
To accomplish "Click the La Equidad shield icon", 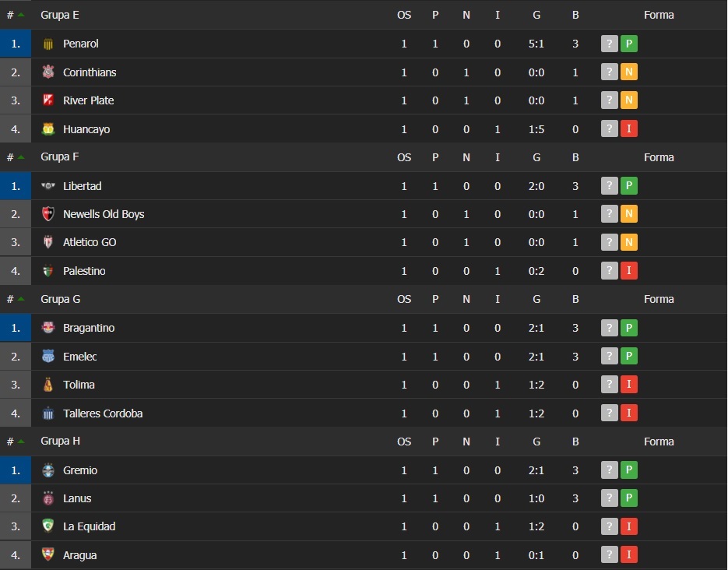I will point(48,526).
